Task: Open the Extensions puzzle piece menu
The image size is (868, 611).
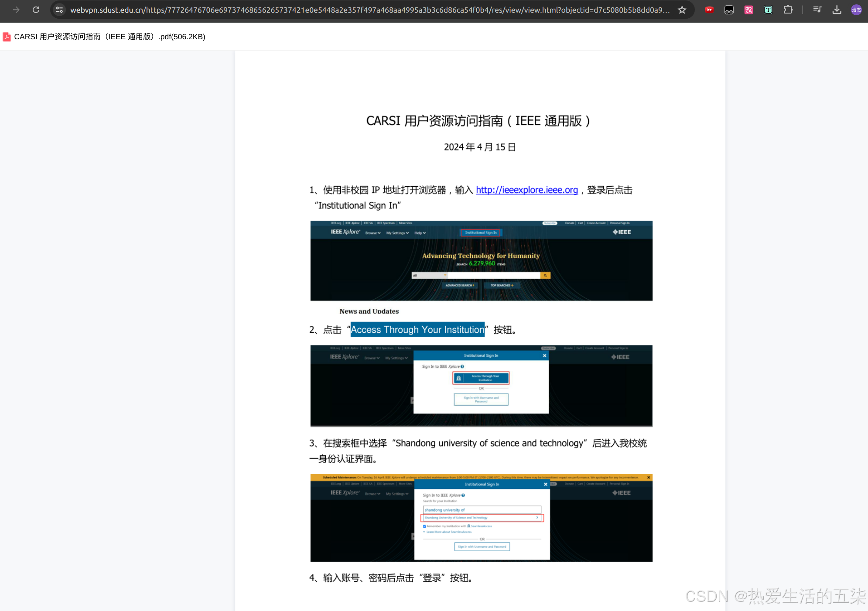Action: pyautogui.click(x=788, y=10)
